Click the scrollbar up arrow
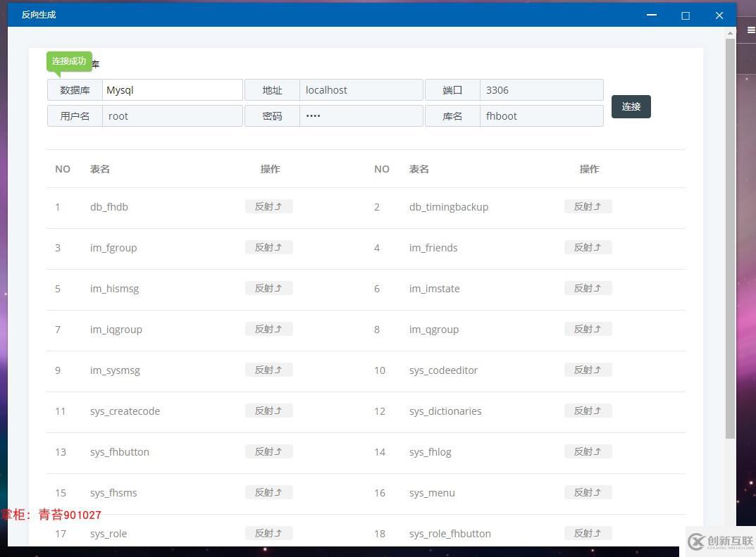Viewport: 756px width, 557px height. click(x=730, y=33)
